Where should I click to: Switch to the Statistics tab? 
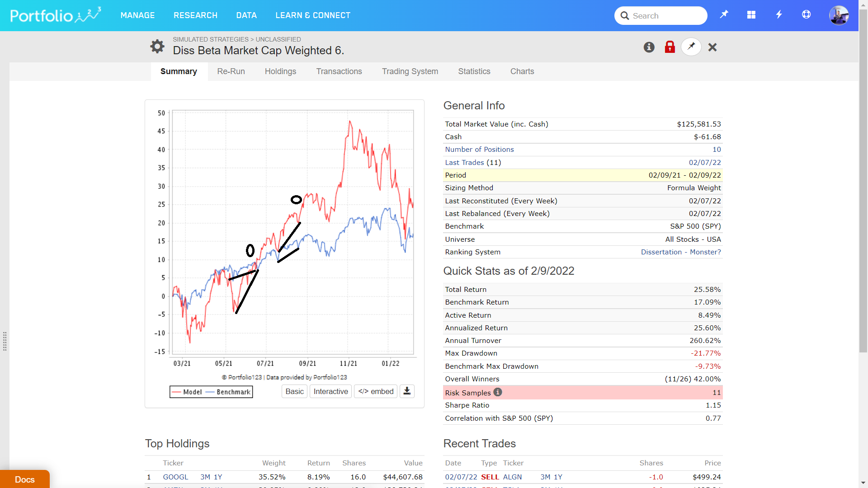[474, 71]
